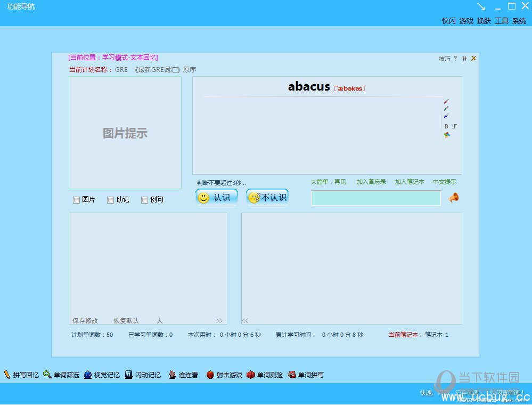Check the 助记 mnemonic checkbox

(x=110, y=200)
